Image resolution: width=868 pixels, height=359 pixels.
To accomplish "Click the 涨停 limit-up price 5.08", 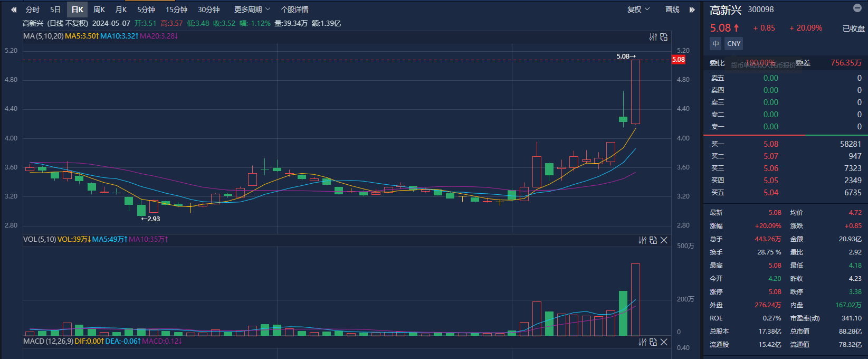I will tap(775, 292).
